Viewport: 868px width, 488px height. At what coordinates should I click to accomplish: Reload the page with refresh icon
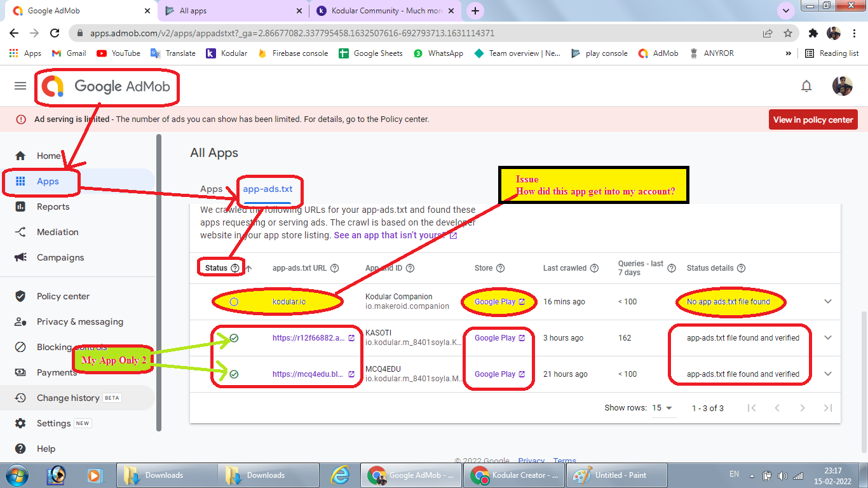(x=55, y=33)
